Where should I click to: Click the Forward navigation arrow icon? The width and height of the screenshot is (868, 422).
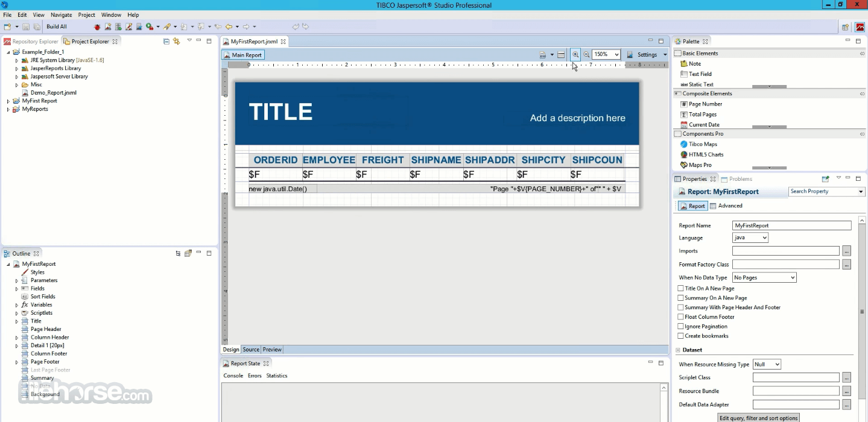coord(246,27)
